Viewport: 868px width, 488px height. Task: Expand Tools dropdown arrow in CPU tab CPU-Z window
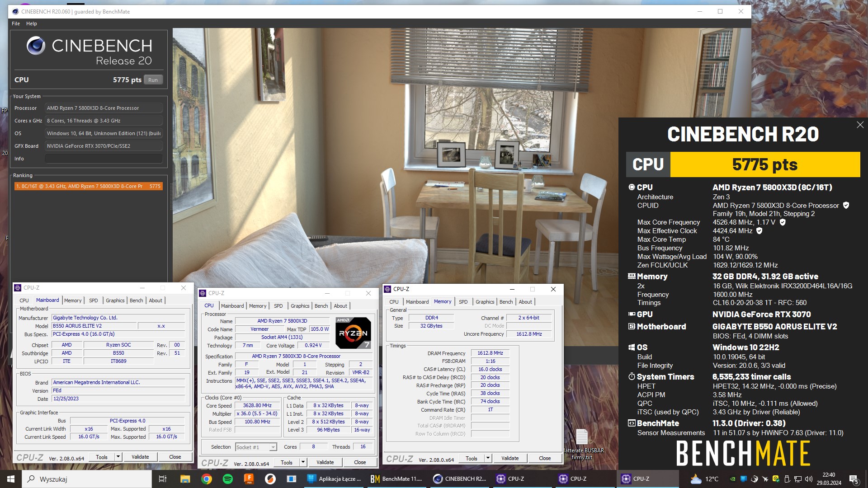[303, 462]
